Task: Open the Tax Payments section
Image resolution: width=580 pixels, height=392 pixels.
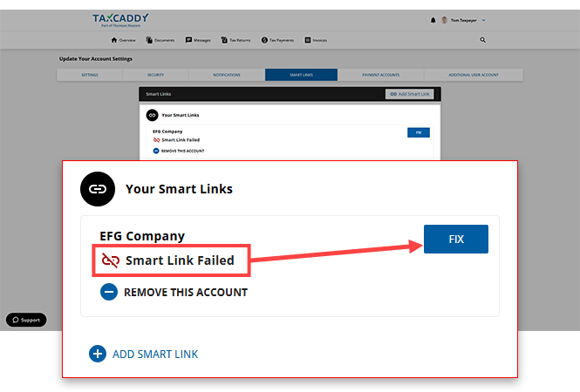Action: tap(277, 40)
